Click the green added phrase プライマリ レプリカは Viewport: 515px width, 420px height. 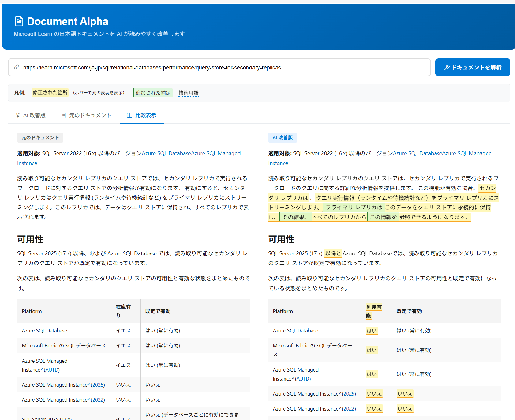[x=354, y=207]
